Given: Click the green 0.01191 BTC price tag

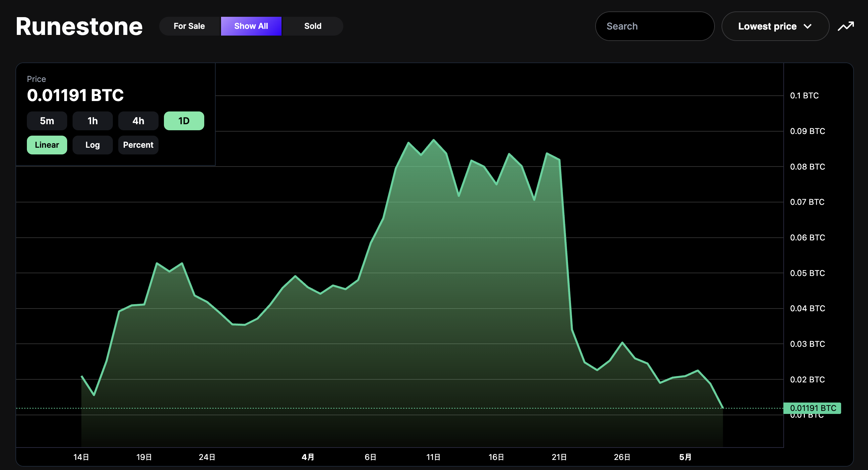Looking at the screenshot, I should (x=812, y=408).
